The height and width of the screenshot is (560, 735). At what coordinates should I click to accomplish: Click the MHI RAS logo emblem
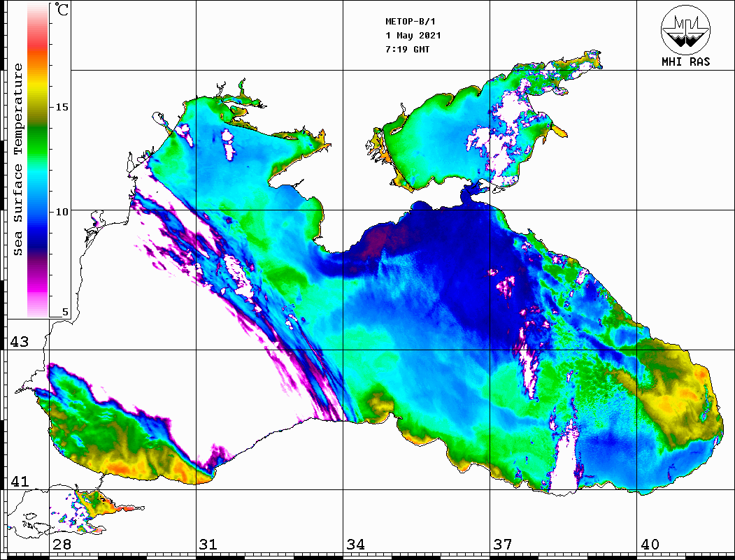[685, 30]
